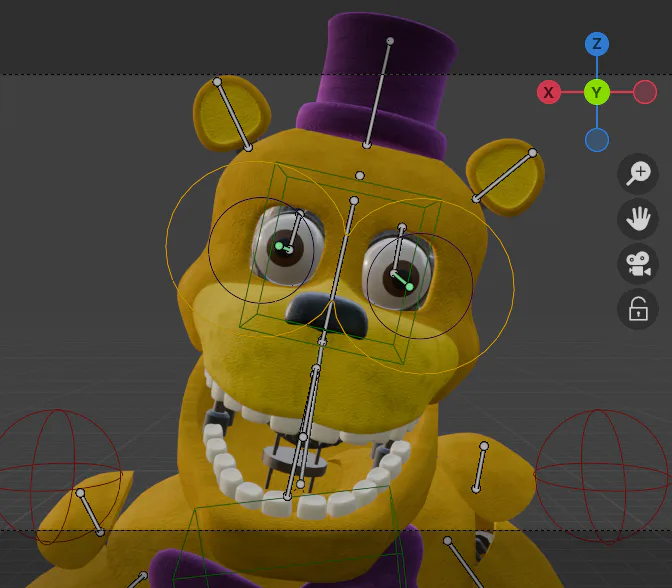This screenshot has height=588, width=672.
Task: Click the hand pan view button
Action: (638, 219)
